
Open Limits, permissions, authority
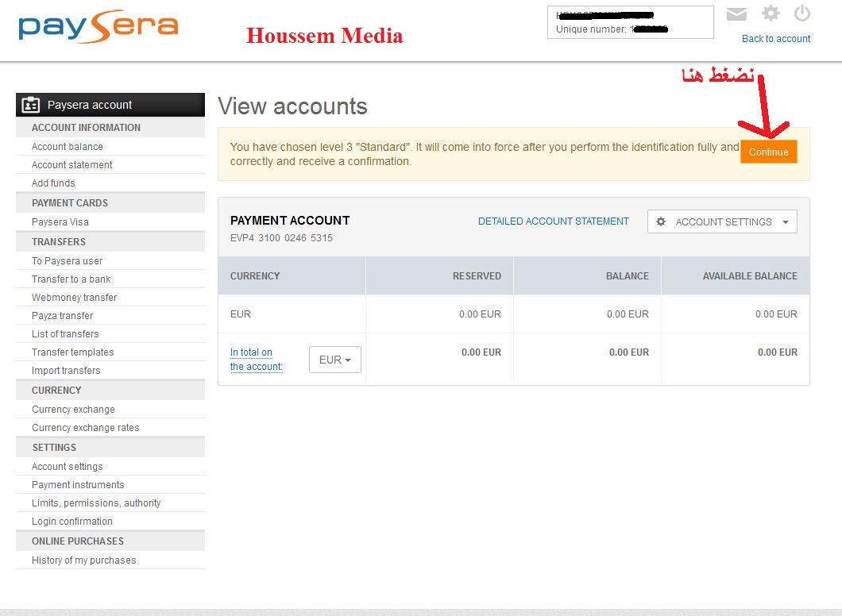[96, 502]
